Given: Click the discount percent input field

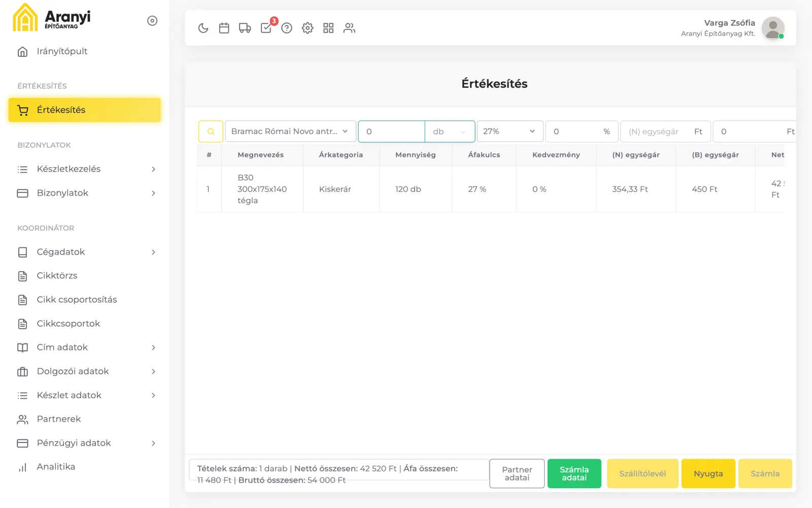Looking at the screenshot, I should 582,132.
